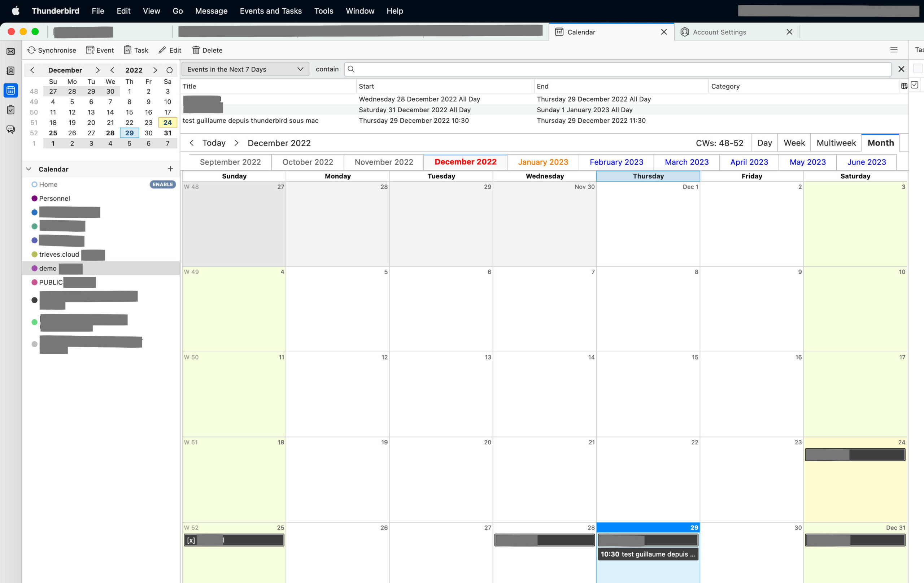Open the Message menu
Image resolution: width=924 pixels, height=583 pixels.
click(x=211, y=11)
